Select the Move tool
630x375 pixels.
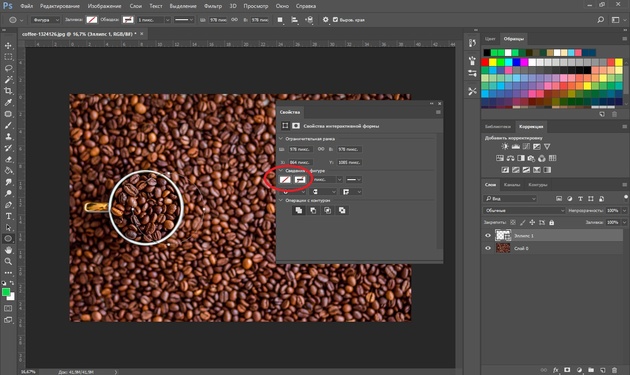tap(8, 45)
